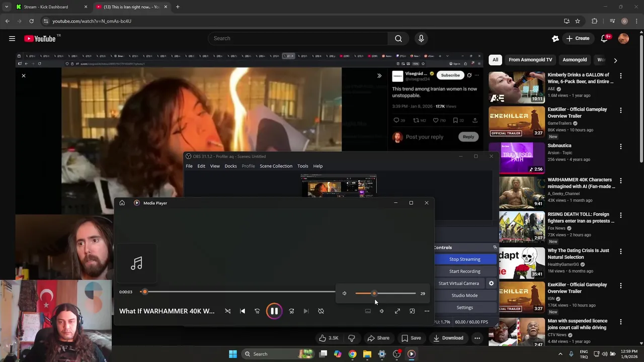Reload the browser page
The height and width of the screenshot is (362, 644).
[x=31, y=21]
